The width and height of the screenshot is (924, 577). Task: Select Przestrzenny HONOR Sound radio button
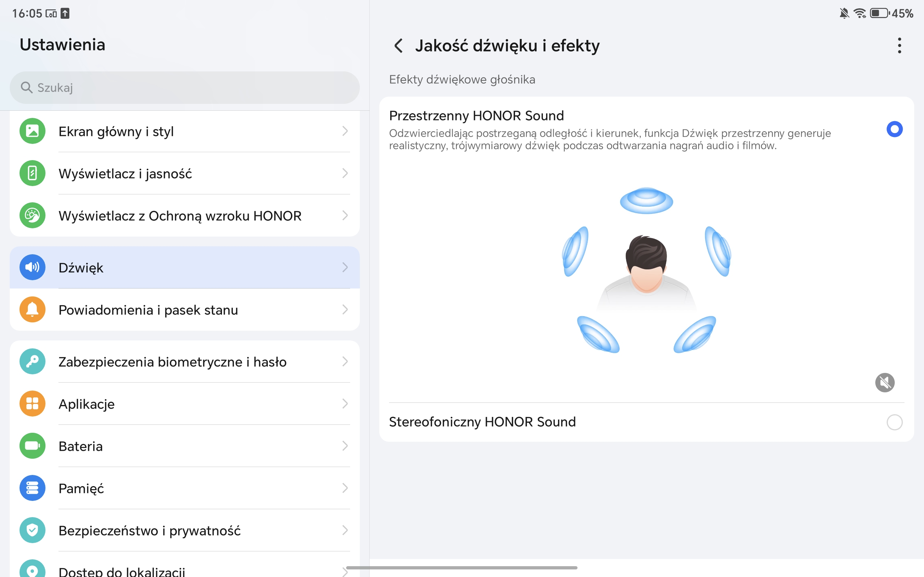click(x=894, y=129)
